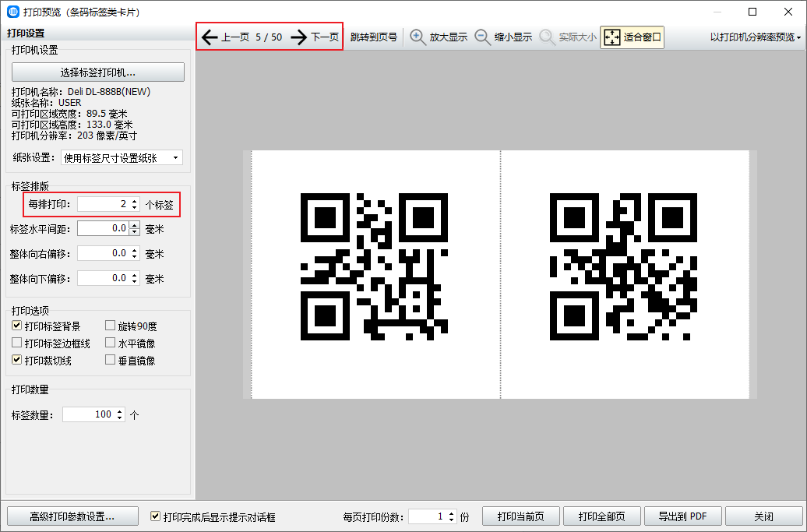Click the 每页打印份数 stepper arrows

(x=451, y=516)
